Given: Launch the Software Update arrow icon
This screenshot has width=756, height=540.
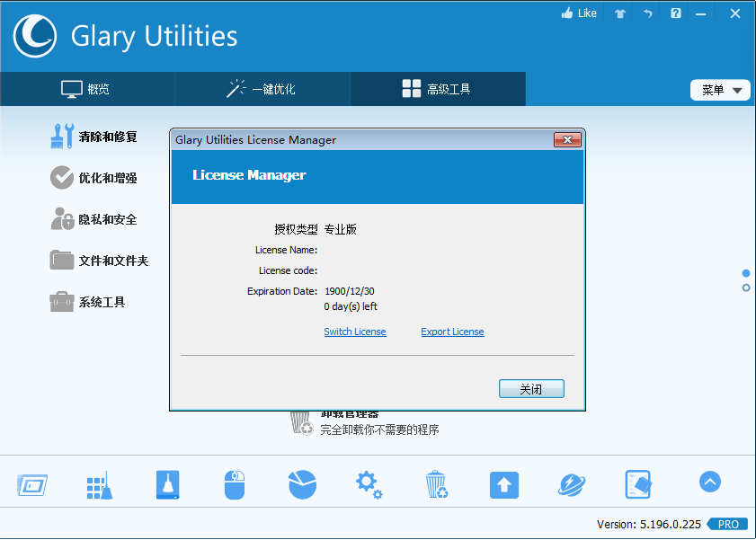Looking at the screenshot, I should (x=503, y=484).
